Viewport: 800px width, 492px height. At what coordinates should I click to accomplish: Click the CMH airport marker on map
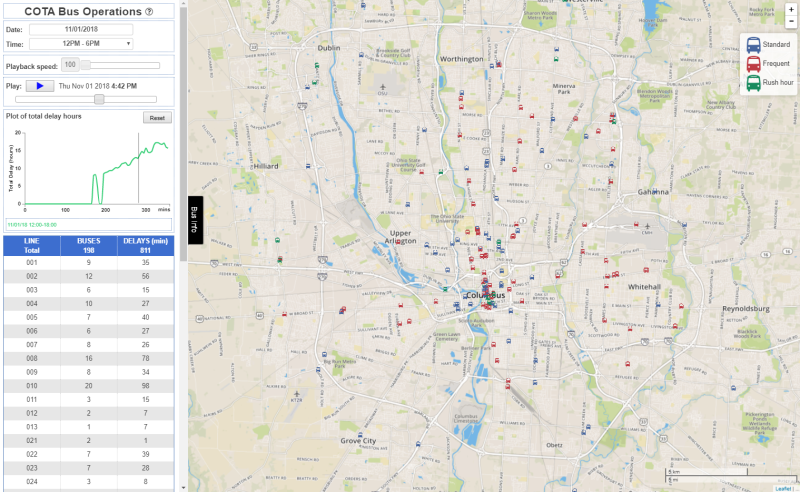click(647, 228)
